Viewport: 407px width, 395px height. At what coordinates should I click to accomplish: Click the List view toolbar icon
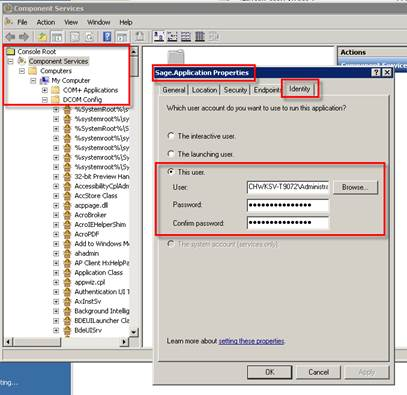[x=186, y=37]
